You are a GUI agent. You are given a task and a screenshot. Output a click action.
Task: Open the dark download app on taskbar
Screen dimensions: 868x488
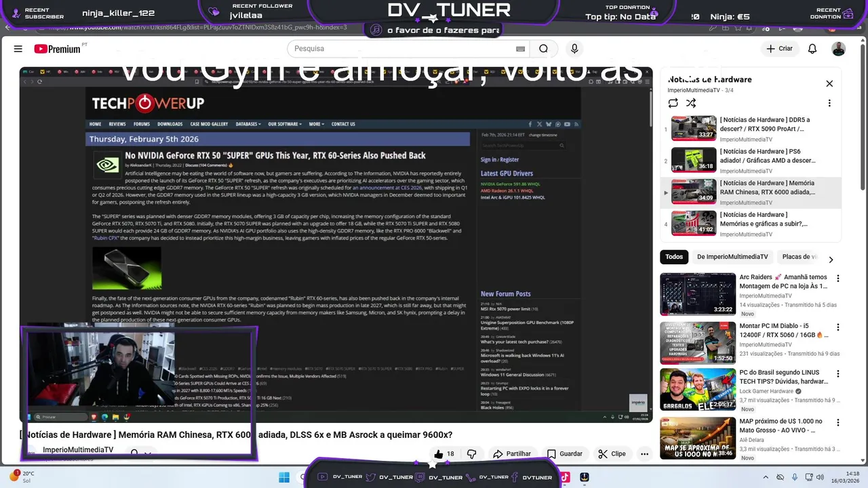pos(585,477)
